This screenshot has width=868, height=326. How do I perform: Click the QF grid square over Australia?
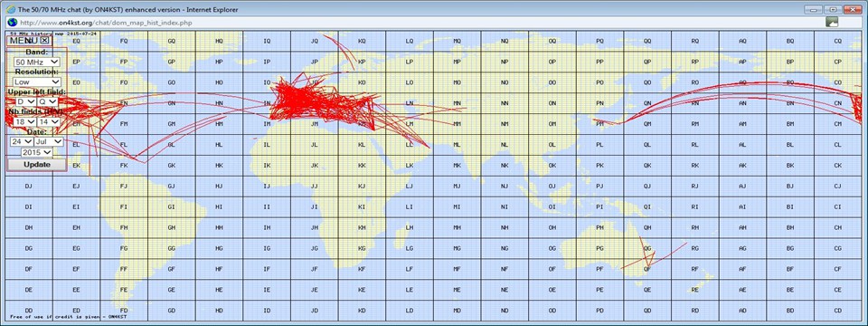click(647, 270)
